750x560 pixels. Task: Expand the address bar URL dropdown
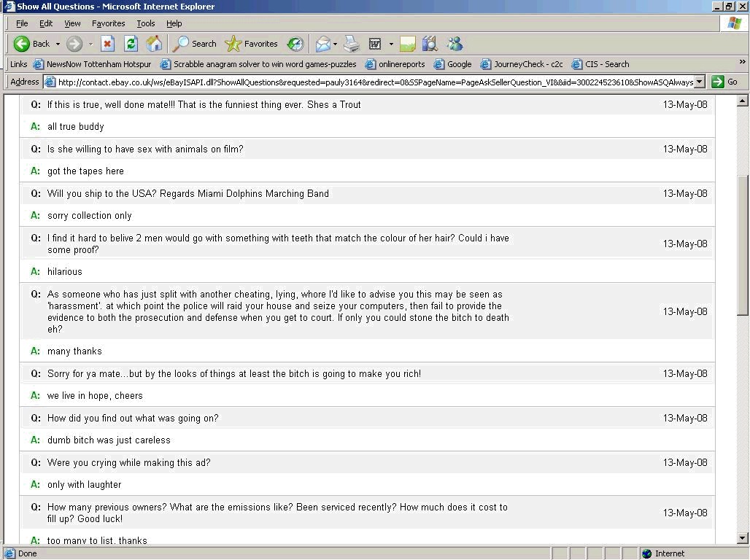click(700, 82)
